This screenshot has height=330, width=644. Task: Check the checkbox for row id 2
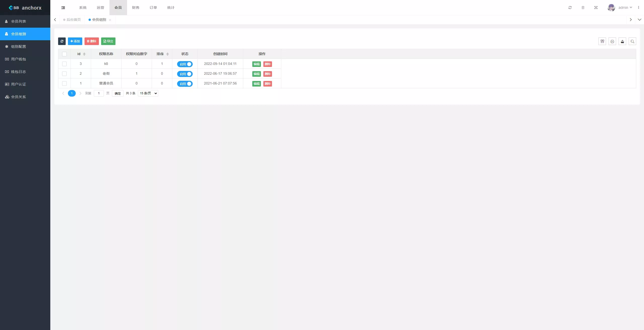pyautogui.click(x=64, y=74)
